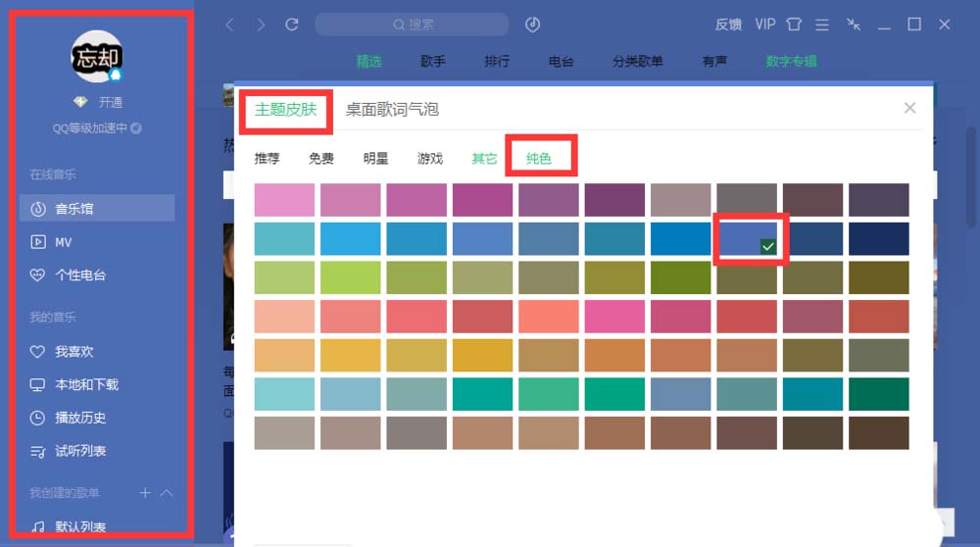Switch to 有声 tab
980x547 pixels.
coord(714,61)
